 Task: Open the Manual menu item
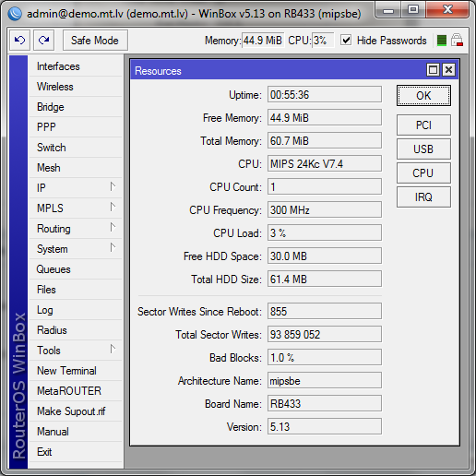76,432
